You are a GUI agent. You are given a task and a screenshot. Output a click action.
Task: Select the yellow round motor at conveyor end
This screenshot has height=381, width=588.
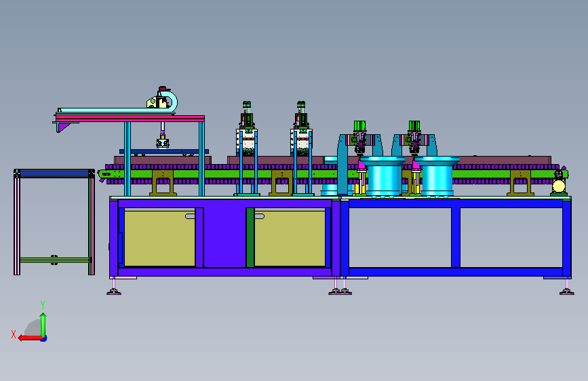(x=559, y=186)
